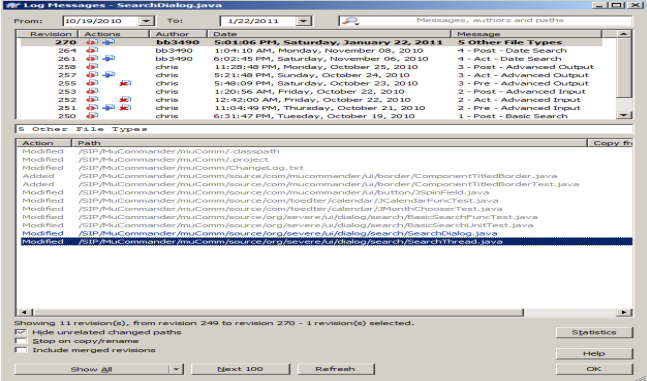
Task: Open the Show All button dropdown arrow
Action: click(176, 369)
